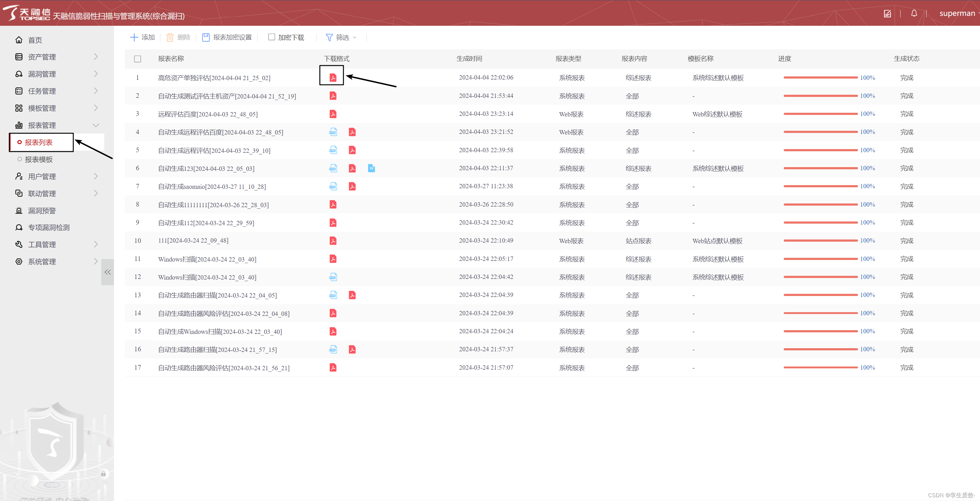Click the 添加 button
Image resolution: width=980 pixels, height=501 pixels.
point(143,37)
